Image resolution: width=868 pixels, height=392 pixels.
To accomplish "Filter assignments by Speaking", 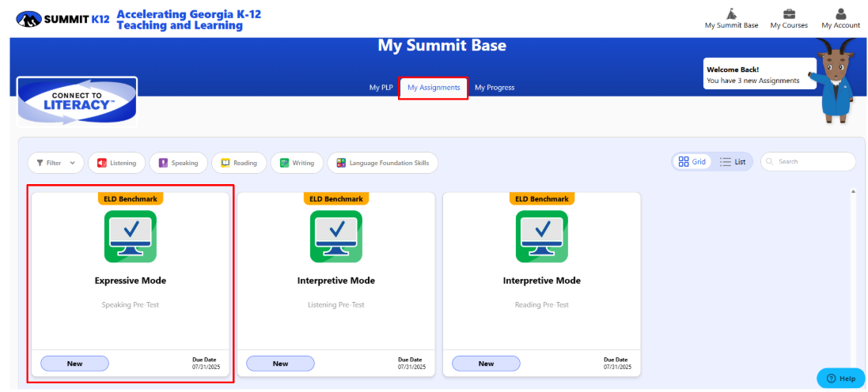I will pos(178,163).
